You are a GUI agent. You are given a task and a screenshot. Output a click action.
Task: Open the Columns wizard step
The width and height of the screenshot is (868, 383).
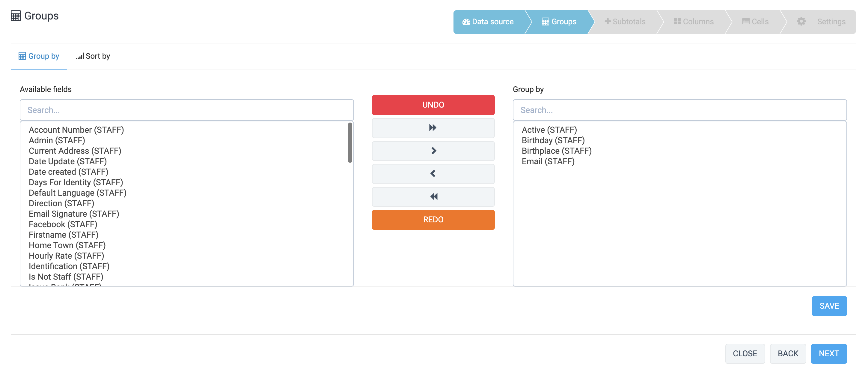(x=694, y=22)
